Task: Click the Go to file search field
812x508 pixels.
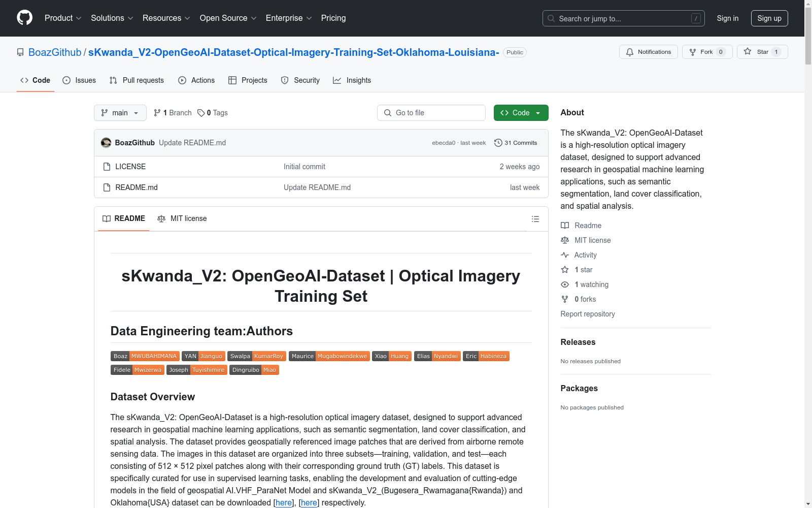Action: [431, 113]
